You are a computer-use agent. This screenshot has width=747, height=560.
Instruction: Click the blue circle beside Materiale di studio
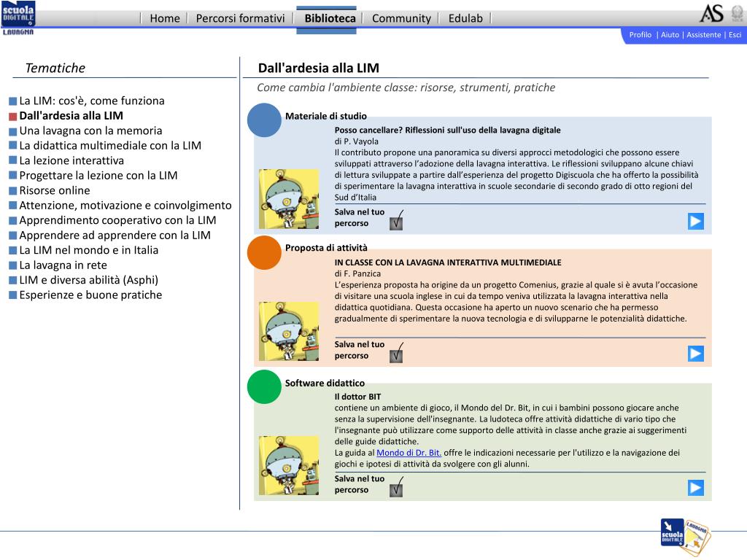(264, 120)
